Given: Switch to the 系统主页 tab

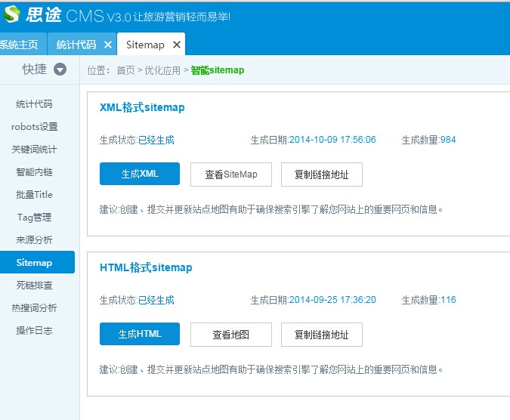Looking at the screenshot, I should (19, 45).
